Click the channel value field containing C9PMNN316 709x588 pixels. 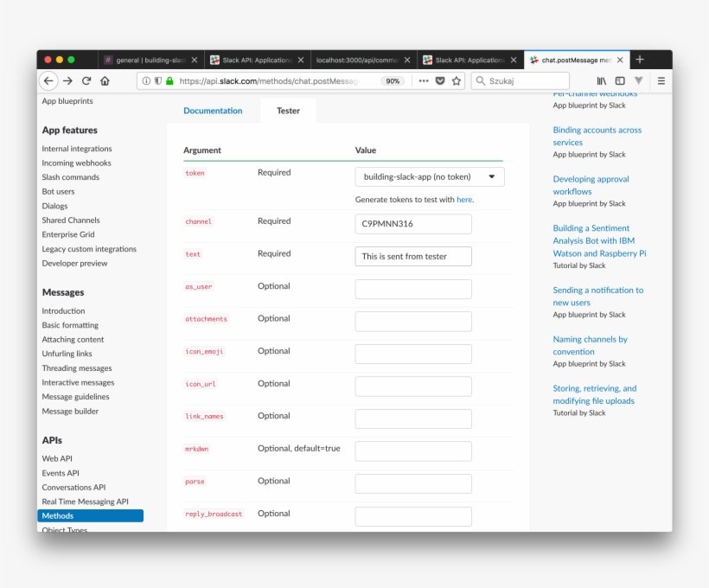[x=412, y=223]
